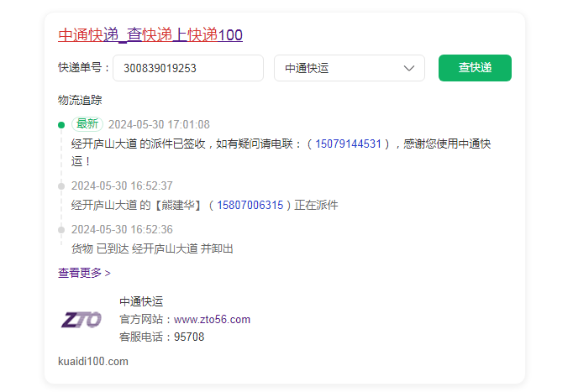This screenshot has width=573, height=392.
Task: Open the 中通快运 courier dropdown
Action: [350, 68]
